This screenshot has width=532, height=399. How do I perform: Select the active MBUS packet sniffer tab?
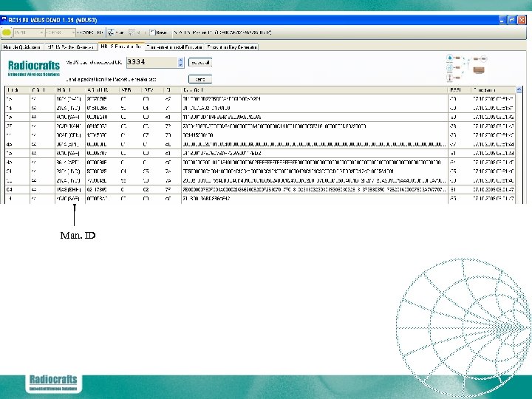[121, 47]
